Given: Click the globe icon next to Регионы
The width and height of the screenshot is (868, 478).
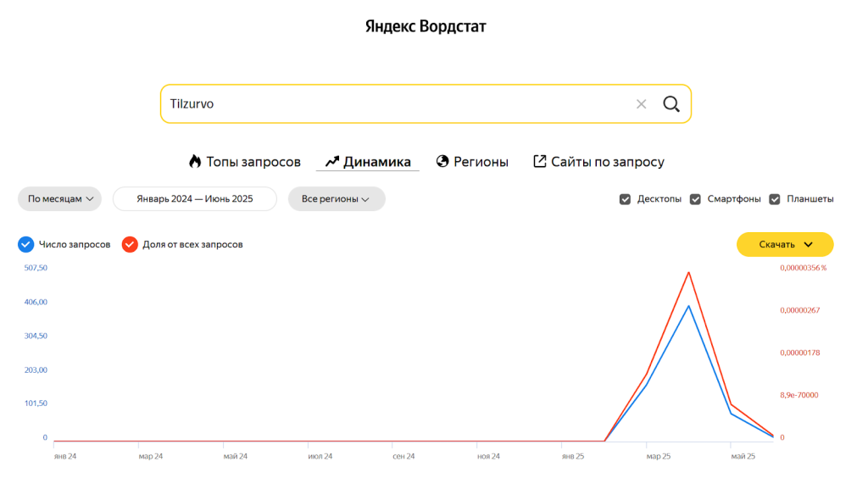Looking at the screenshot, I should click(x=442, y=161).
